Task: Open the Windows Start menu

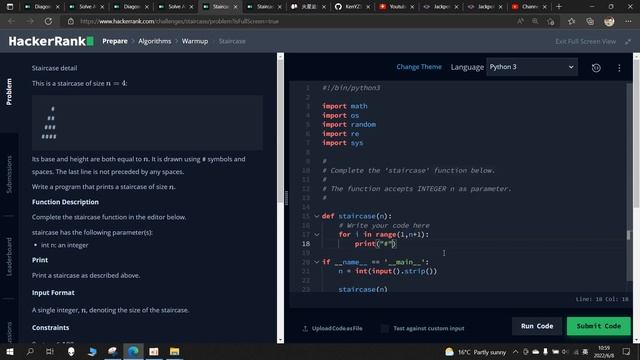Action: click(x=10, y=351)
